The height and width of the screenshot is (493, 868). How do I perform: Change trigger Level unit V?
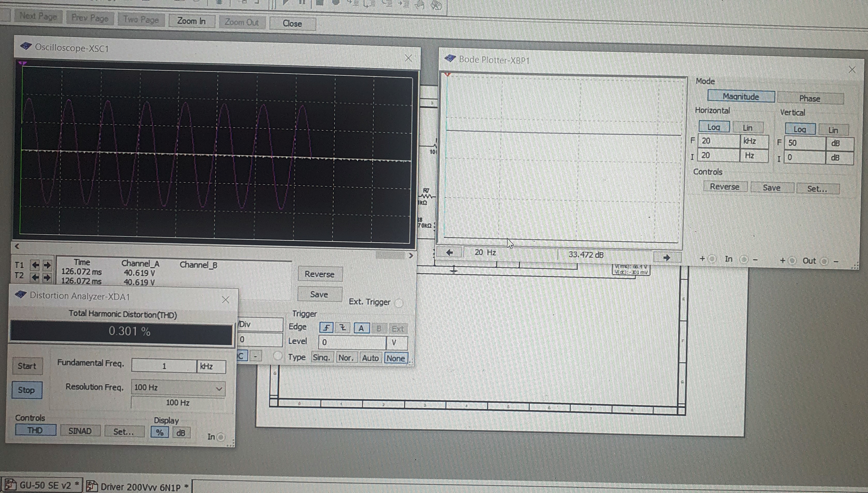(x=396, y=342)
